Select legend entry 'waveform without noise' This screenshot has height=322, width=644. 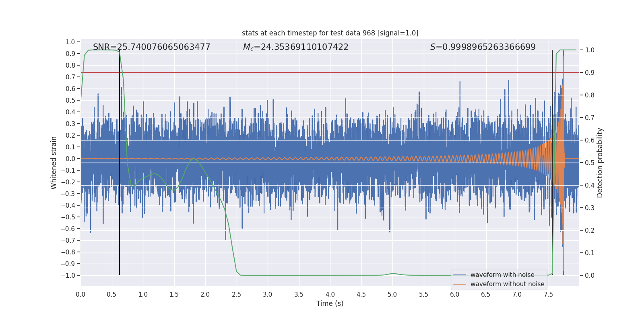[x=508, y=284]
